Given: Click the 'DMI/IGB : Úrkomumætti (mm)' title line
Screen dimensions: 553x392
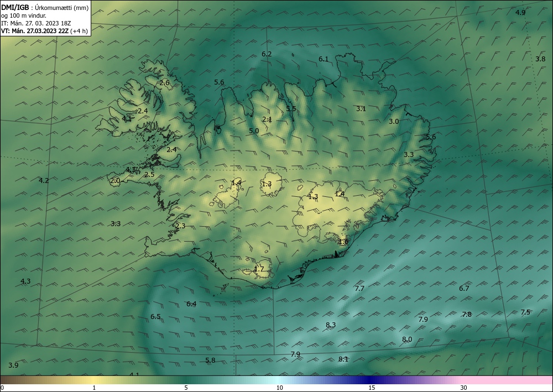Looking at the screenshot, I should click(45, 7).
